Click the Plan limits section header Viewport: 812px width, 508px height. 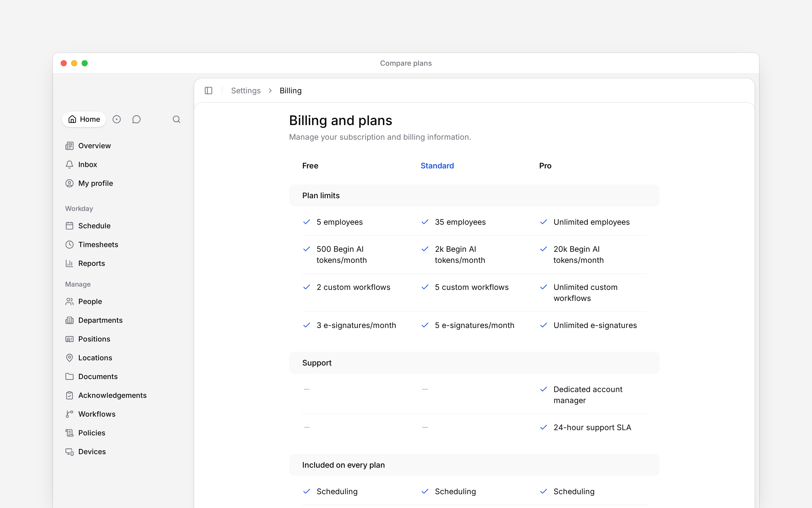point(474,195)
